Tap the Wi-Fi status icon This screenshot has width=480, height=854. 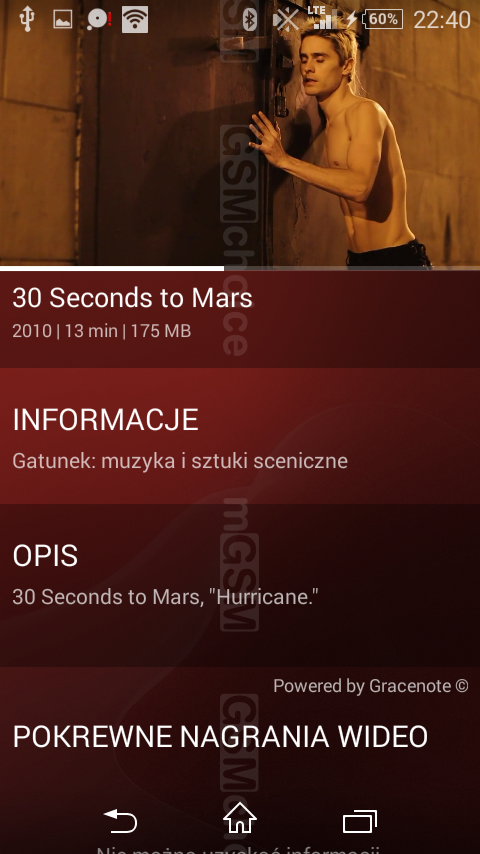[x=135, y=20]
